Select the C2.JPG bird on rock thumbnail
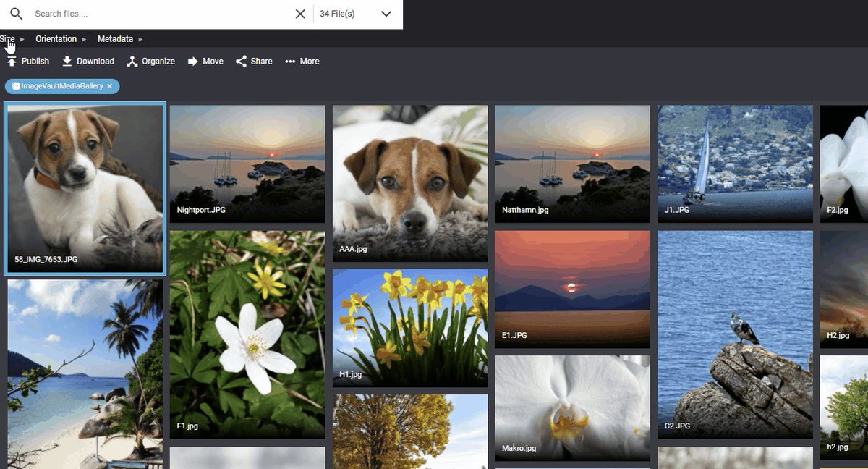This screenshot has width=868, height=469. (x=735, y=334)
